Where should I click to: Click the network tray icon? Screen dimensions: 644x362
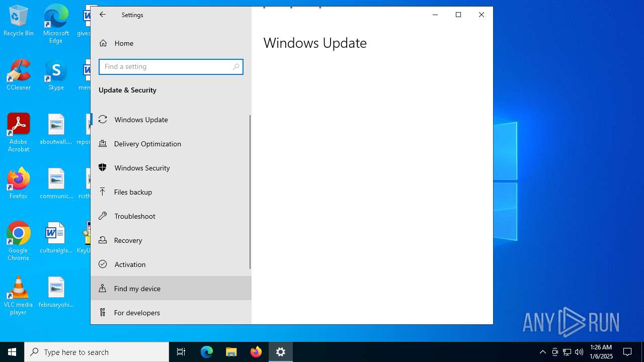567,352
